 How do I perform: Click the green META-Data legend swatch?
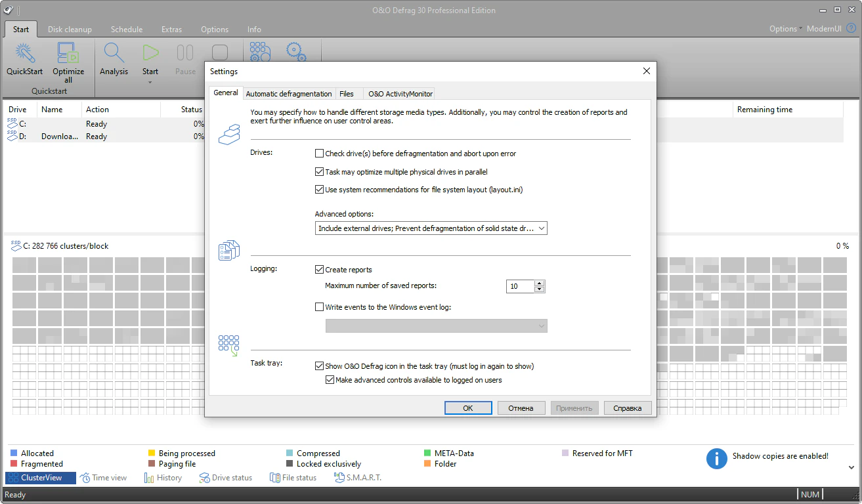pyautogui.click(x=428, y=453)
